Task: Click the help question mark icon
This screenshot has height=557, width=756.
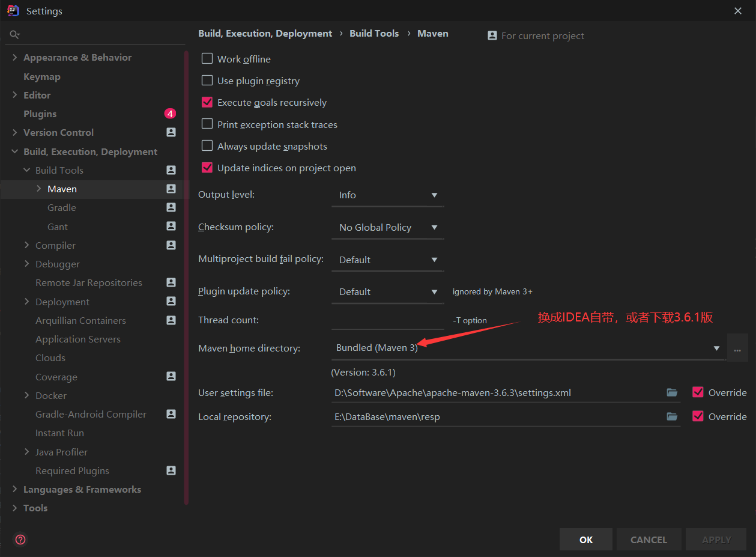Action: click(x=20, y=540)
